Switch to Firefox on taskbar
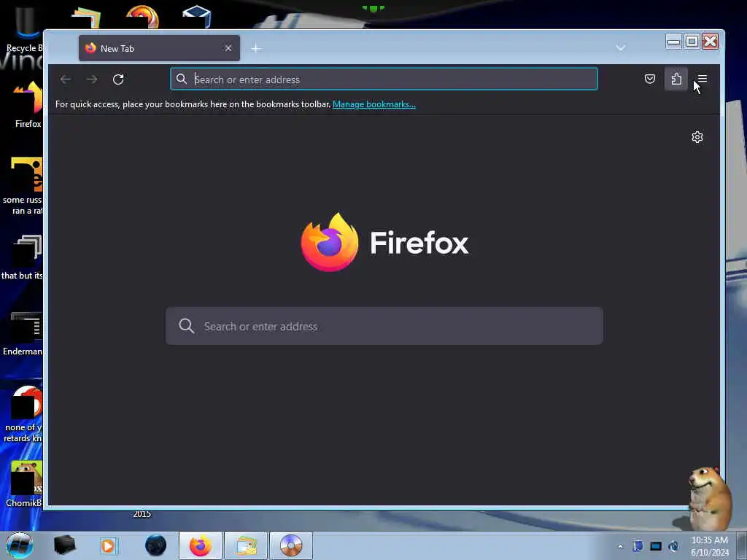 [x=201, y=545]
